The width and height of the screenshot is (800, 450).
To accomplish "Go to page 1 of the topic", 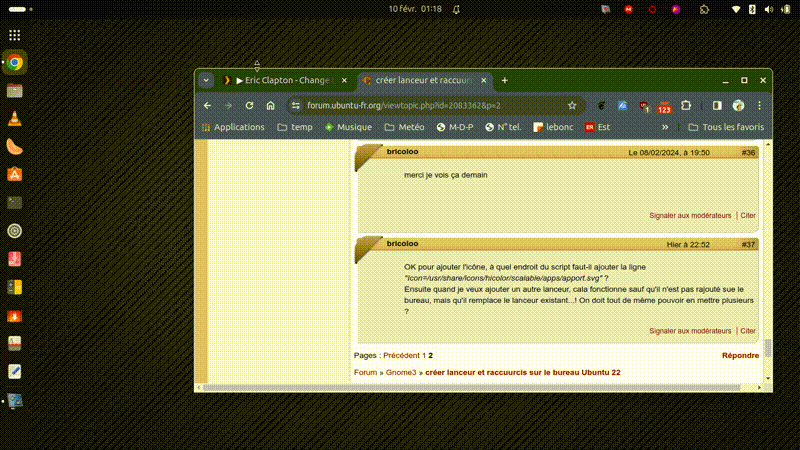I will (423, 355).
